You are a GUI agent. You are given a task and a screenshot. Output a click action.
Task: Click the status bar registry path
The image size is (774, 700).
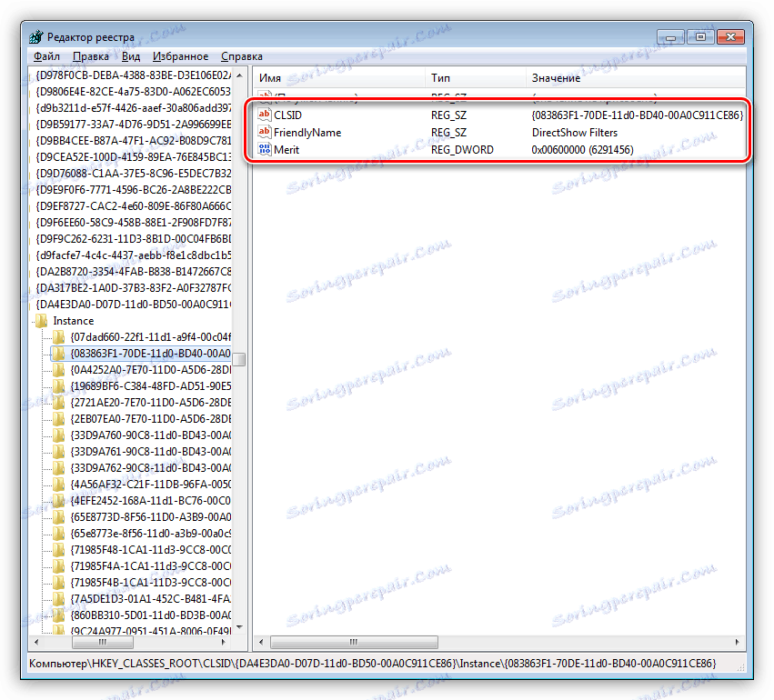(x=372, y=664)
